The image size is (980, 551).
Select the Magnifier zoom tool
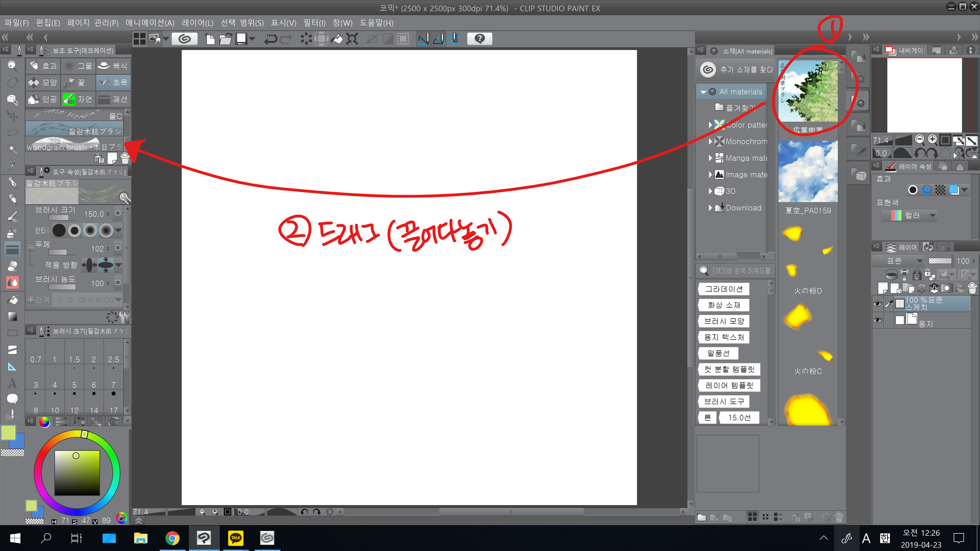point(12,66)
